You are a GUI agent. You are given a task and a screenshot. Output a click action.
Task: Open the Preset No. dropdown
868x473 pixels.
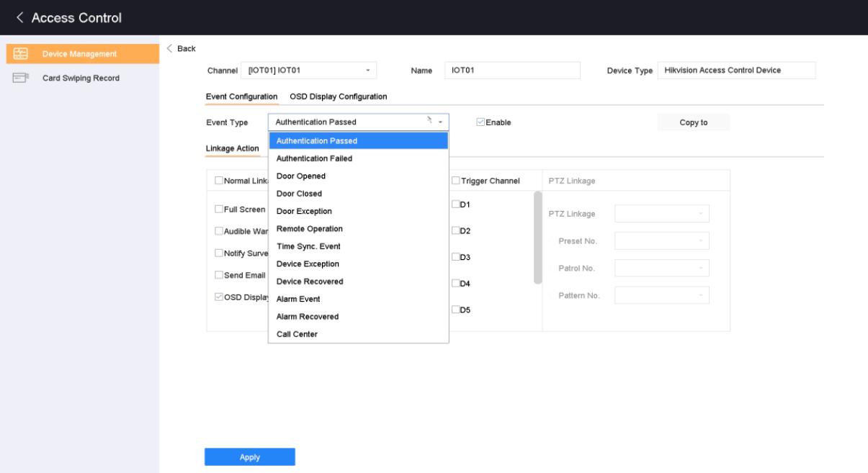[x=661, y=240]
